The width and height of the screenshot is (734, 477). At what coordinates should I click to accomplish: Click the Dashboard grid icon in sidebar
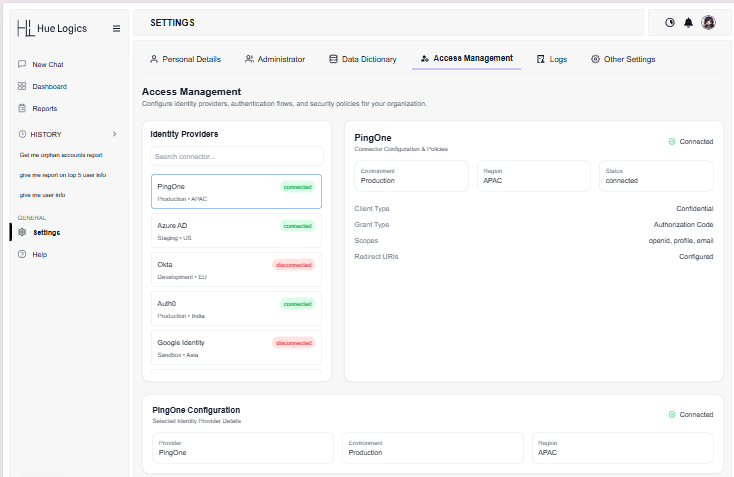[22, 86]
